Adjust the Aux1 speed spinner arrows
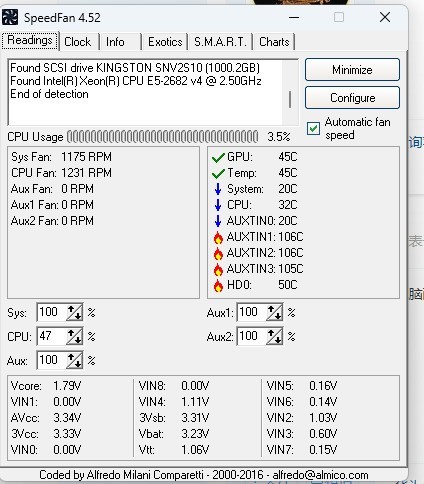Screen dimensions: 424x484 tap(274, 312)
